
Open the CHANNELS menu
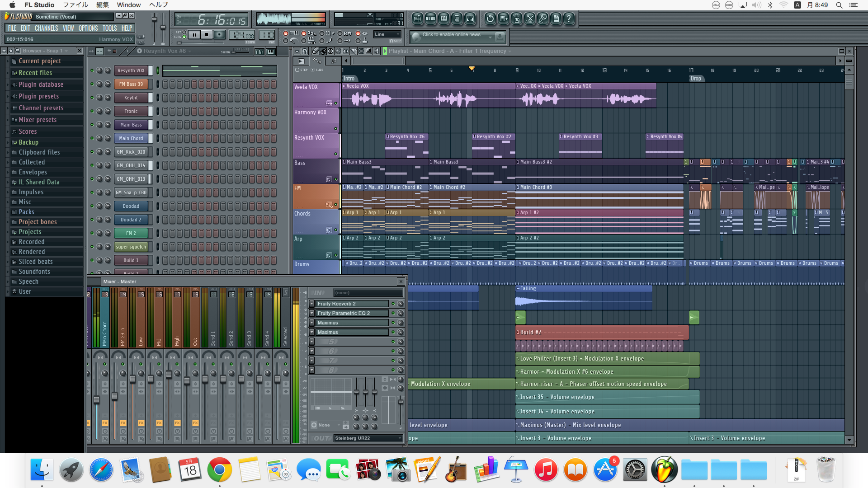tap(46, 28)
